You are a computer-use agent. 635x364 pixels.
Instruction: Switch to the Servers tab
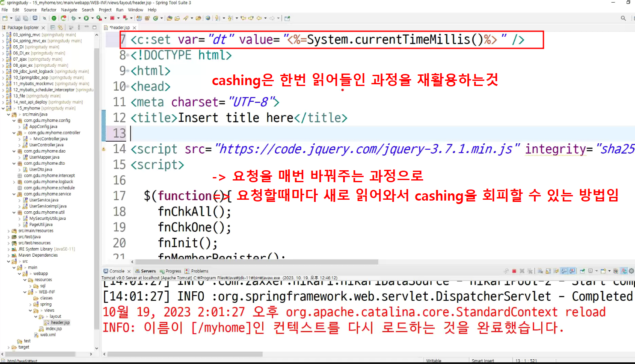click(145, 271)
